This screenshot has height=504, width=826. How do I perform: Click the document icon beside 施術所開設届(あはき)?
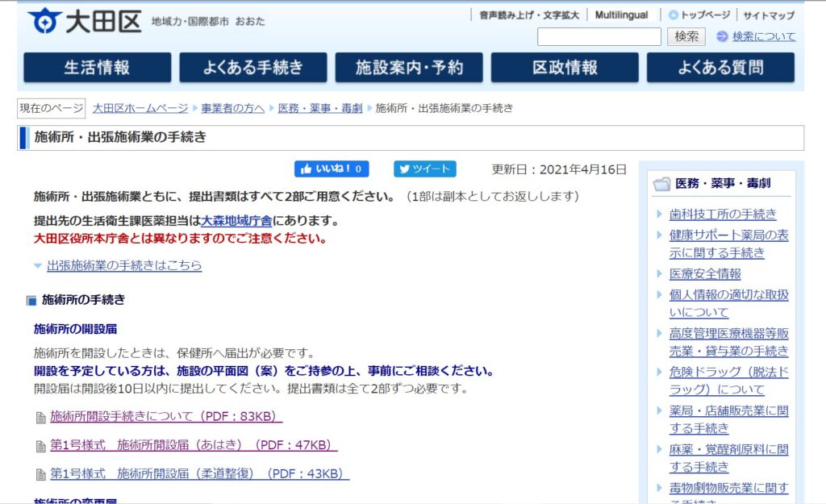(40, 446)
